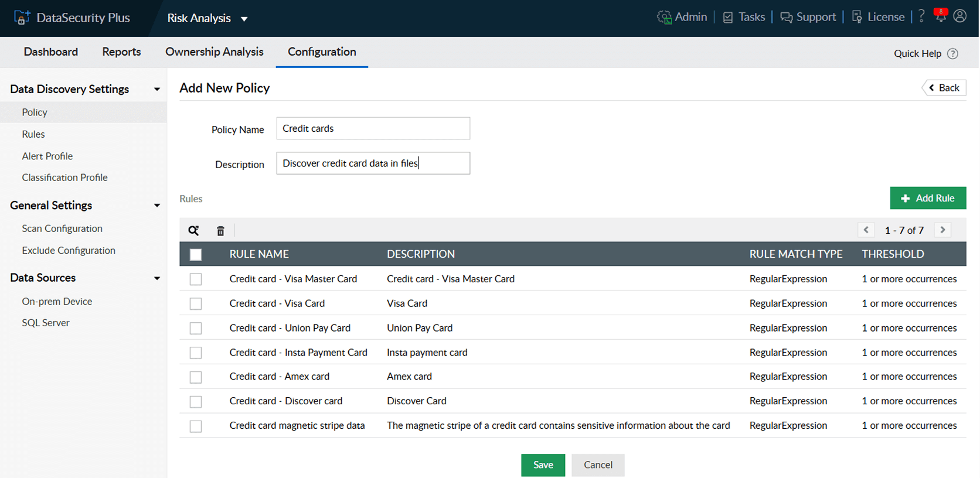View notifications bell icon
980x478 pixels.
click(941, 15)
